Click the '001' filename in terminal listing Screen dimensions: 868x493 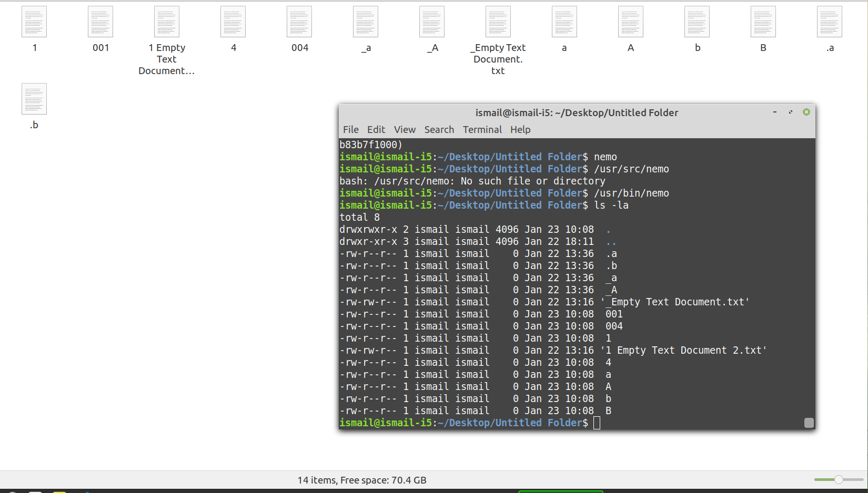614,314
